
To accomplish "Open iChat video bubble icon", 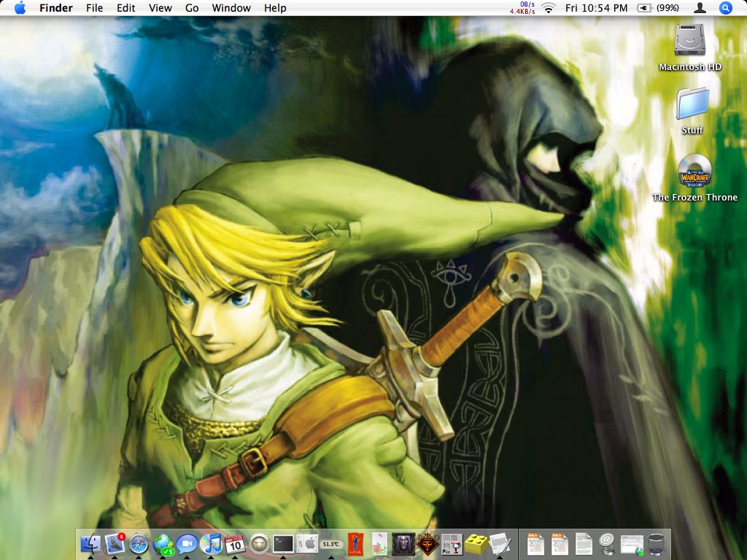I will [x=187, y=544].
